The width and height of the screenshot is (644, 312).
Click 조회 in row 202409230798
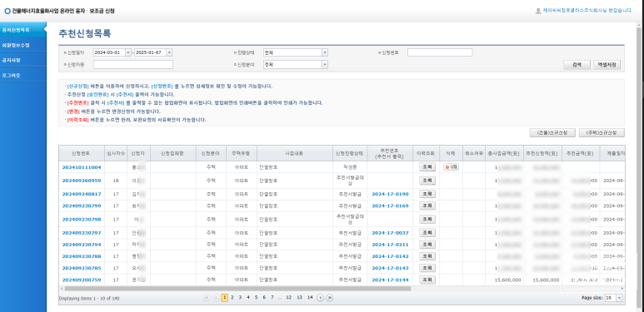pos(427,220)
